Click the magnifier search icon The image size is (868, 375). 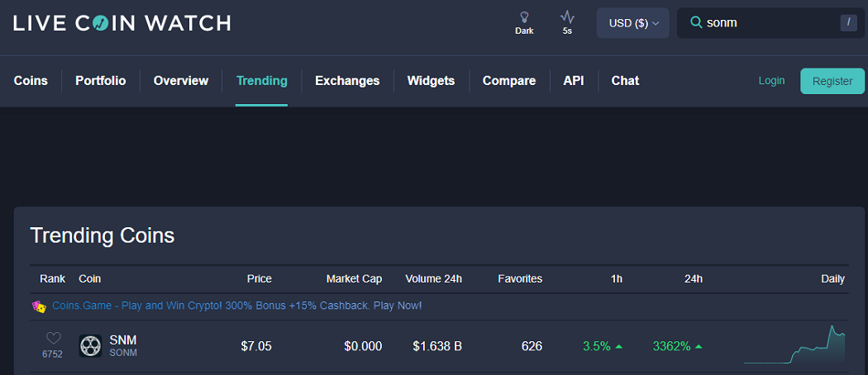pyautogui.click(x=696, y=22)
